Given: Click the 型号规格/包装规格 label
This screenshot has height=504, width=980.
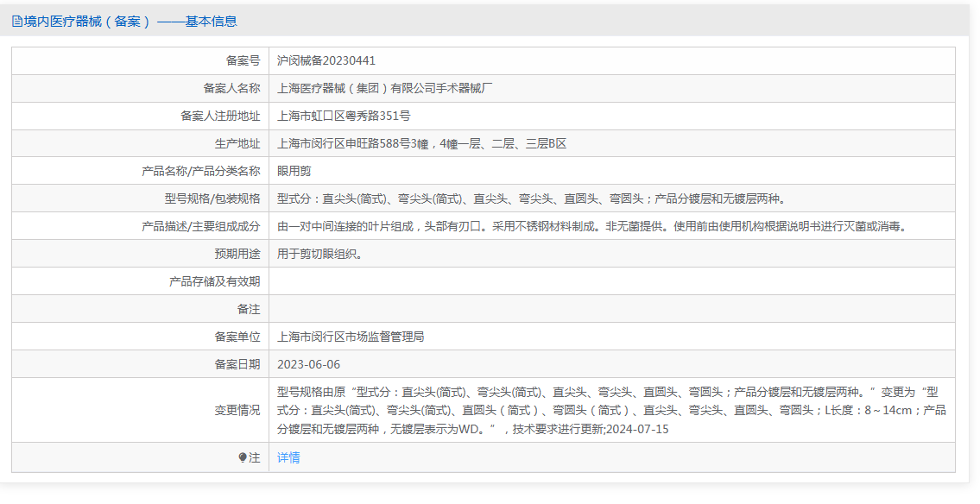Looking at the screenshot, I should click(x=212, y=198).
